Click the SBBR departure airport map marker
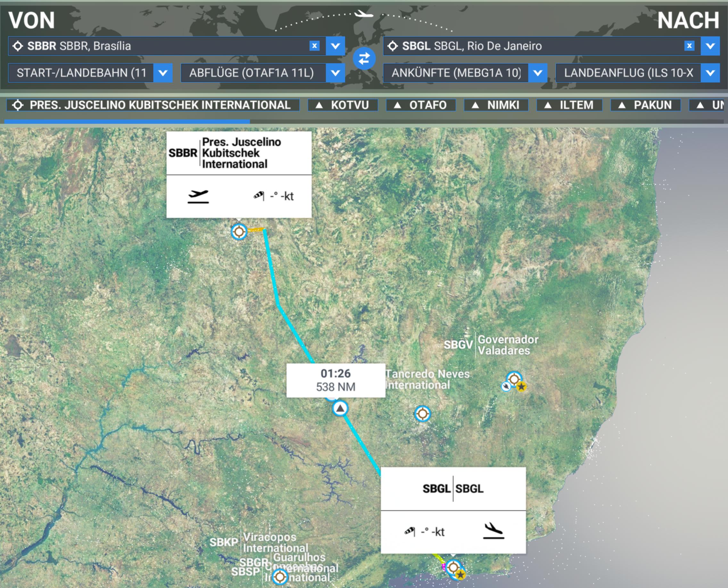The height and width of the screenshot is (588, 728). 239,232
